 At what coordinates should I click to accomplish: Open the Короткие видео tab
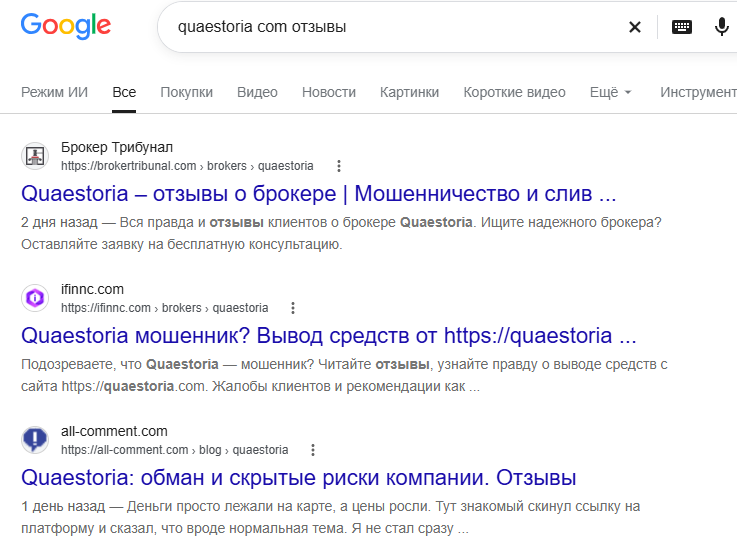(x=514, y=92)
